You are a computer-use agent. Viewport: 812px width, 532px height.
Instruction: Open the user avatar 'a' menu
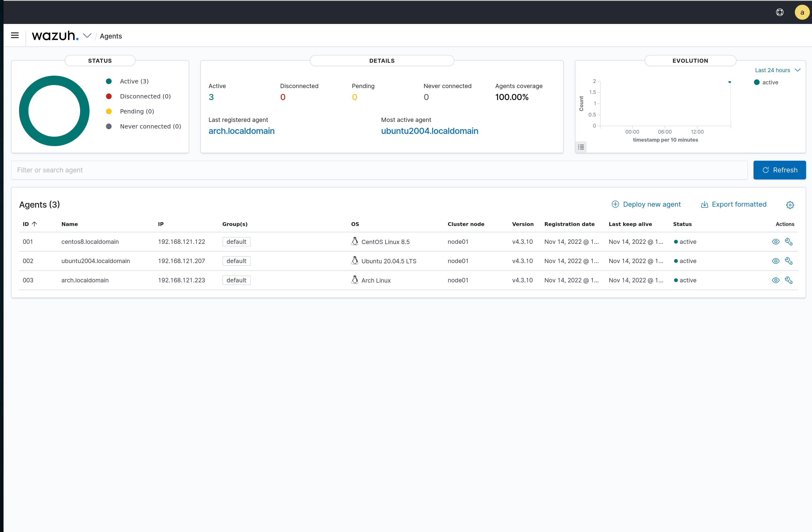pos(802,12)
